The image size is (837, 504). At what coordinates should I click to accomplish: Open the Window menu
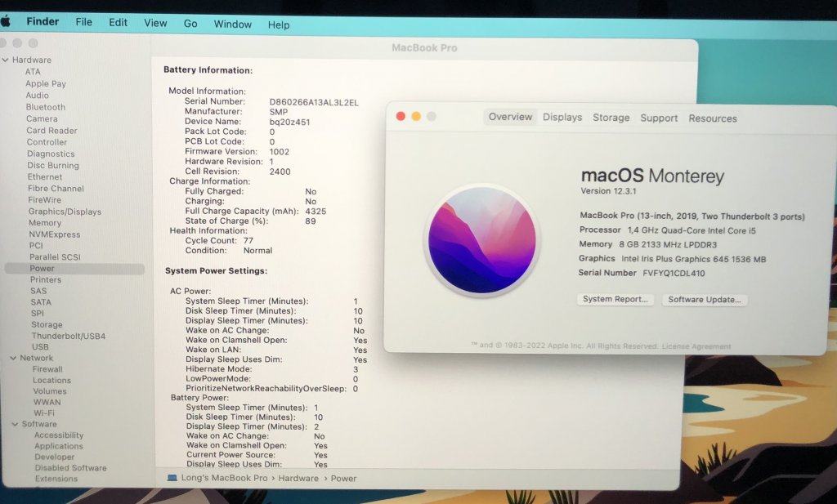pos(233,24)
